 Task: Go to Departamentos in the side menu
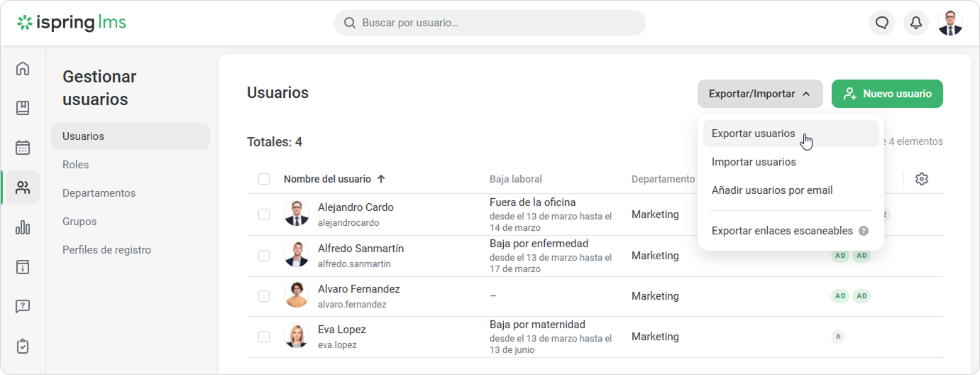point(99,193)
